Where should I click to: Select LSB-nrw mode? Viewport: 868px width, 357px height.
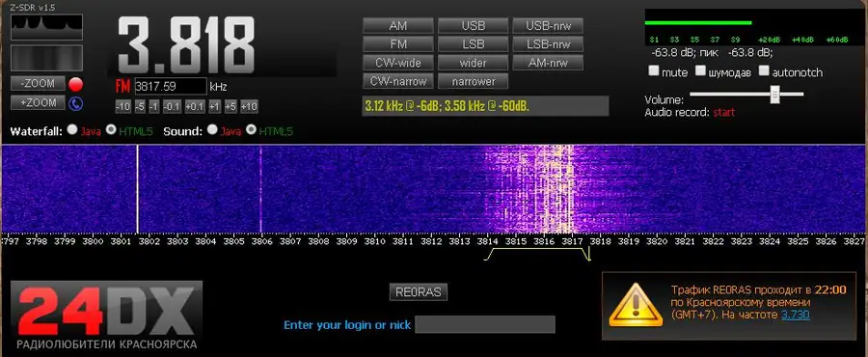[548, 43]
